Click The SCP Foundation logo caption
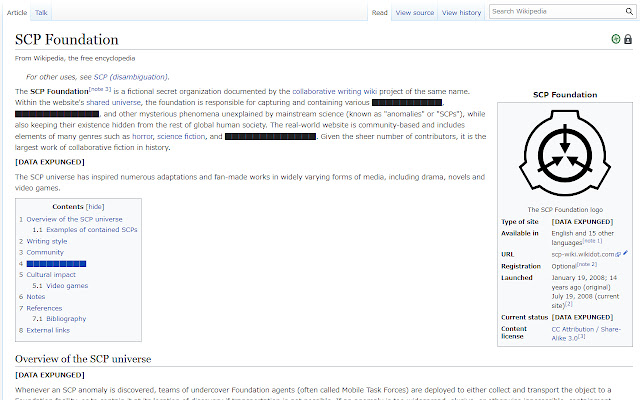This screenshot has height=400, width=640. (565, 209)
